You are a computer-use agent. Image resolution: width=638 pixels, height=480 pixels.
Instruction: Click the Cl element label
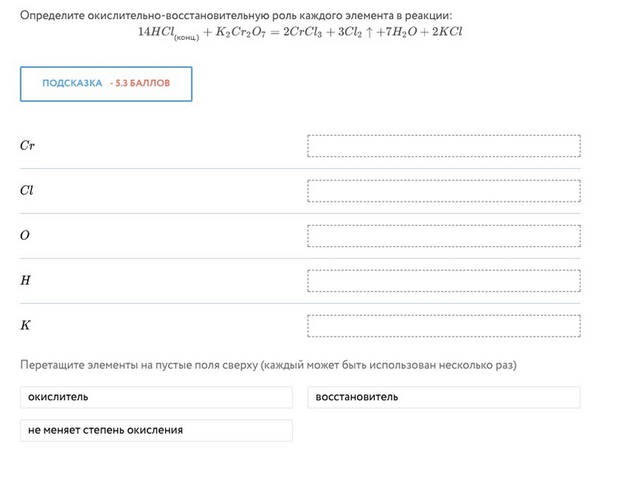[26, 190]
